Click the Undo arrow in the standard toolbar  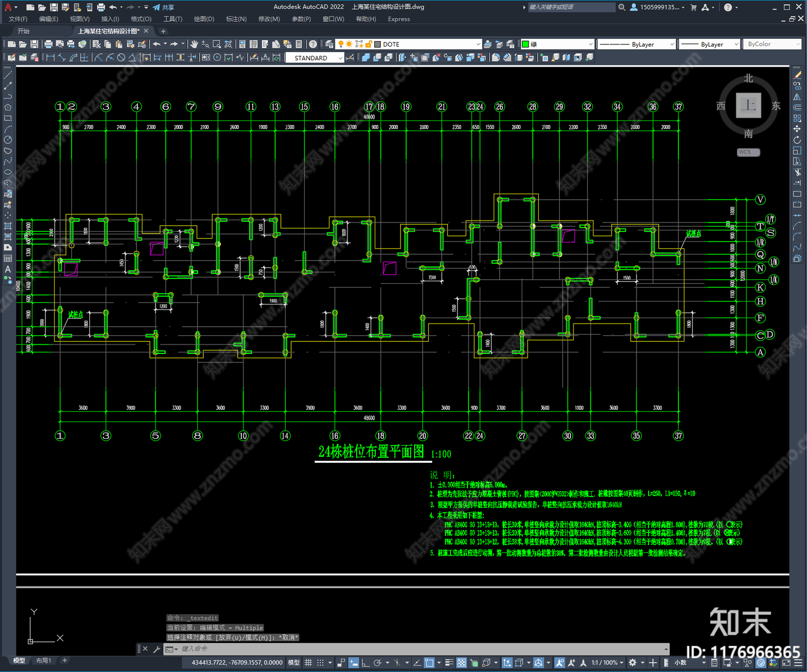157,44
